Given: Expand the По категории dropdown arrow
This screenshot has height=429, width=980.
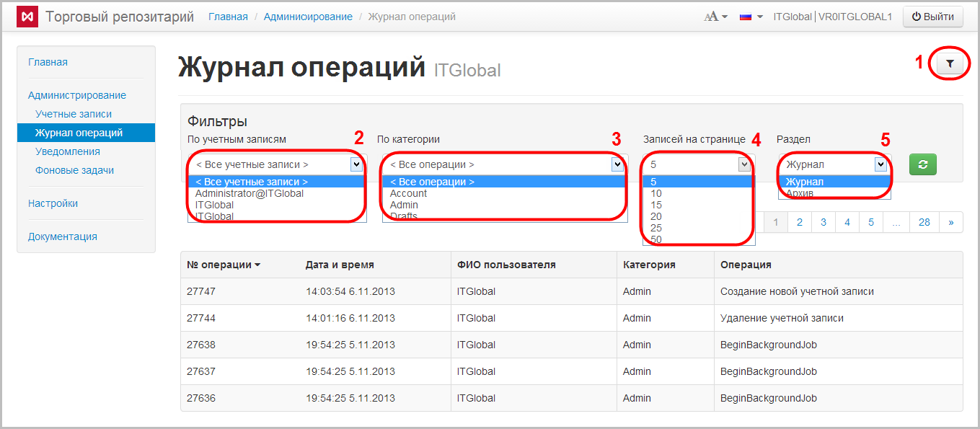Looking at the screenshot, I should 617,164.
